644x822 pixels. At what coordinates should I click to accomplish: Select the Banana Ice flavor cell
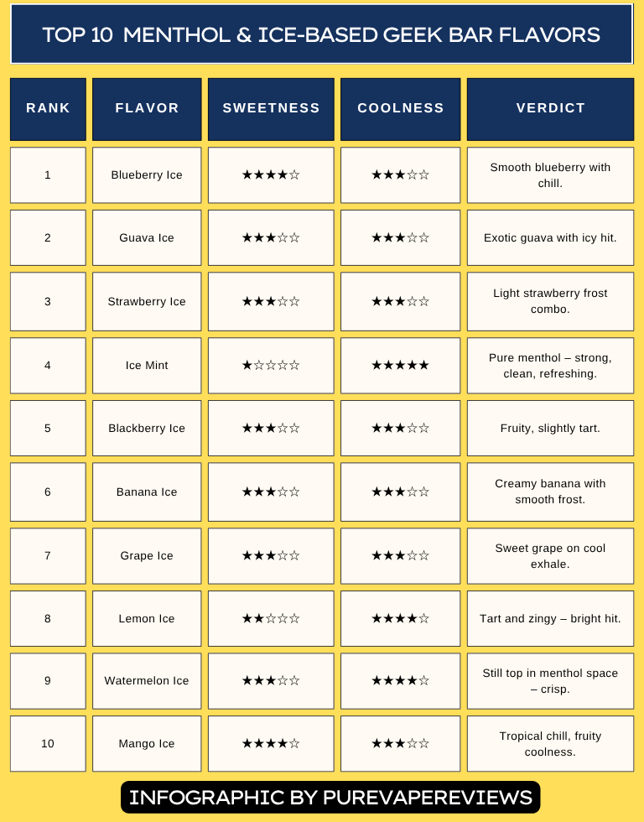click(x=147, y=492)
